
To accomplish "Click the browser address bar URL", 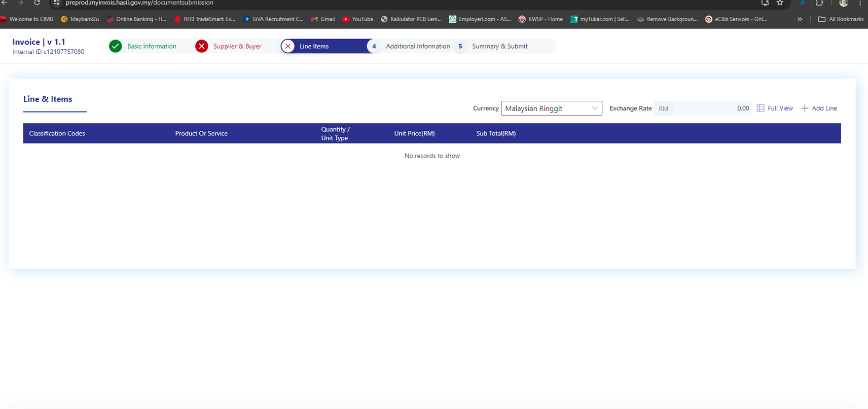I will 139,3.
